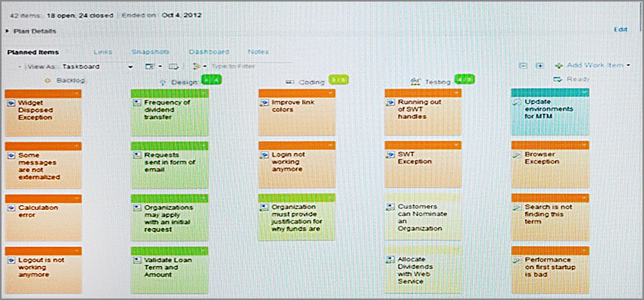Collapse all work items using the minus icon
Viewport: 644px width, 300px height.
pos(523,66)
